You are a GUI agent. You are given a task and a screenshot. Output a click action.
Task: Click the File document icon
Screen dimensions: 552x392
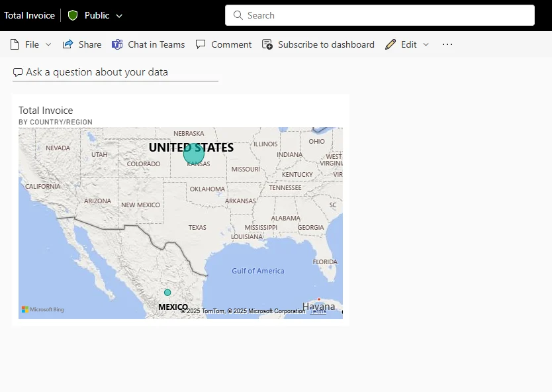(x=15, y=45)
